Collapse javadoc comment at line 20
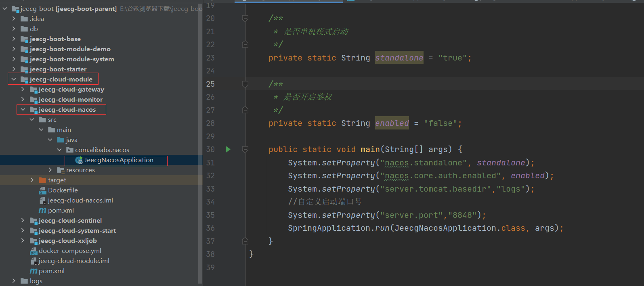The width and height of the screenshot is (644, 286). tap(245, 18)
